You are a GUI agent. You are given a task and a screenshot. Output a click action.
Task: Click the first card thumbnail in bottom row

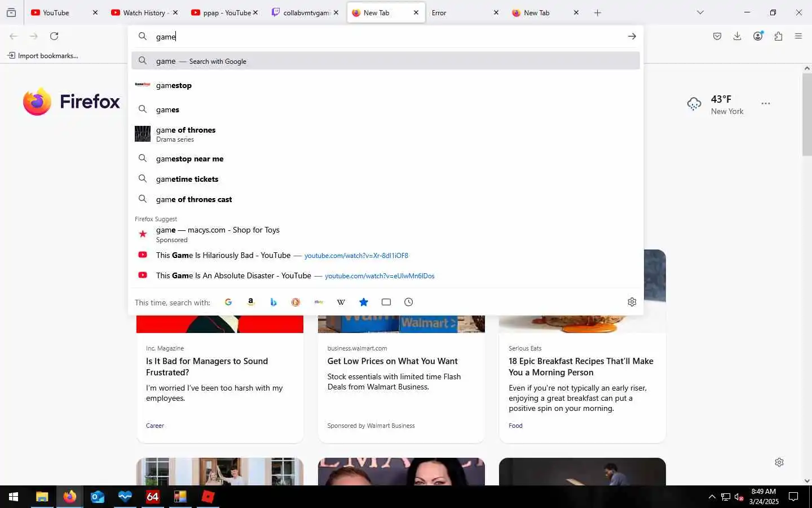220,471
